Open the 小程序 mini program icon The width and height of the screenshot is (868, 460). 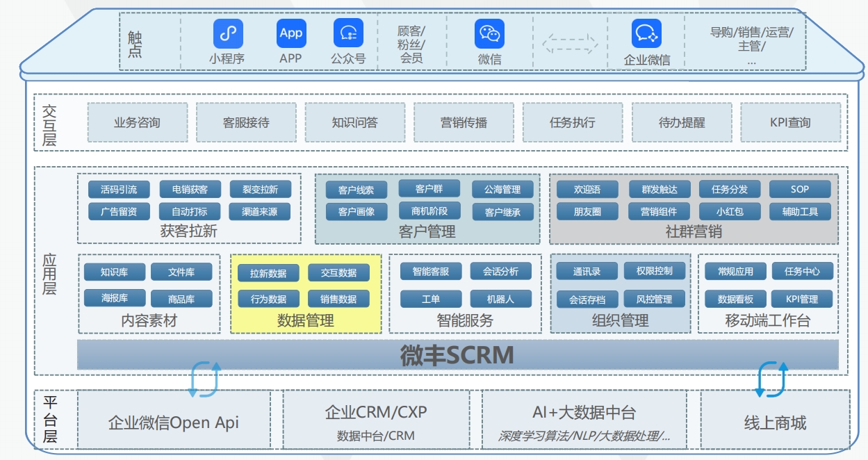point(227,33)
